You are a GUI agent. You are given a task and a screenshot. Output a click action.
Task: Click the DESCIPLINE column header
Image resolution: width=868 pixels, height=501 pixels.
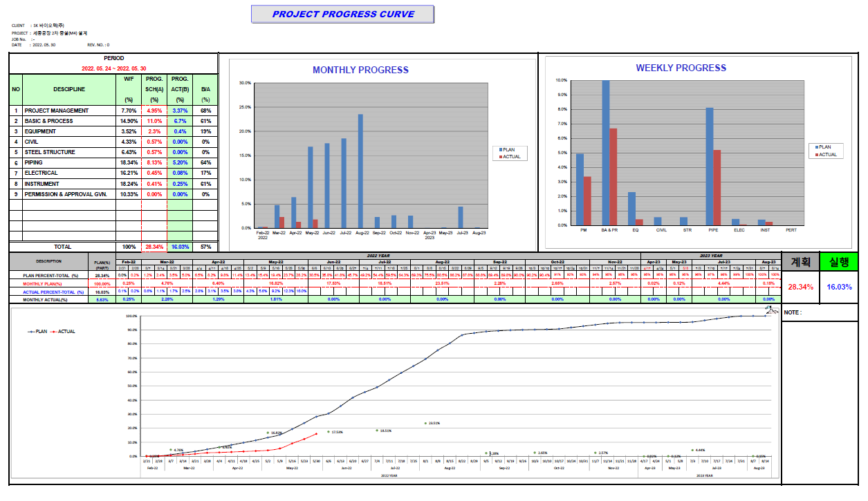[x=69, y=89]
